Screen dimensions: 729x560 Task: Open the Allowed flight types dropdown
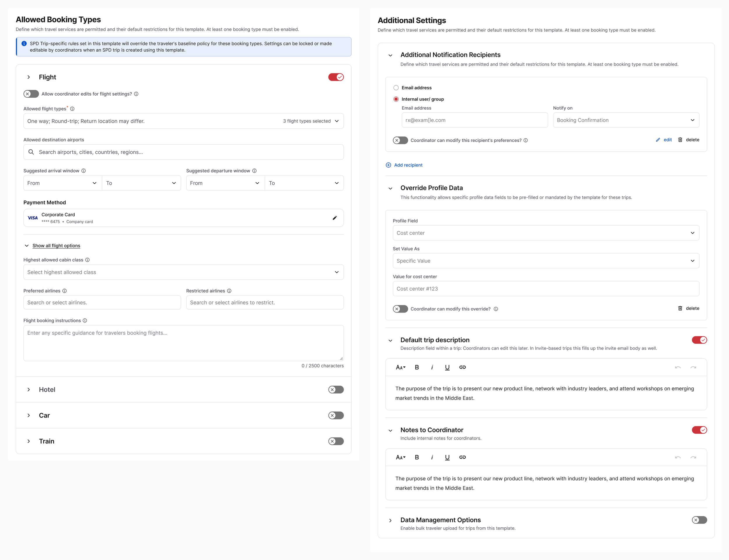coord(183,121)
